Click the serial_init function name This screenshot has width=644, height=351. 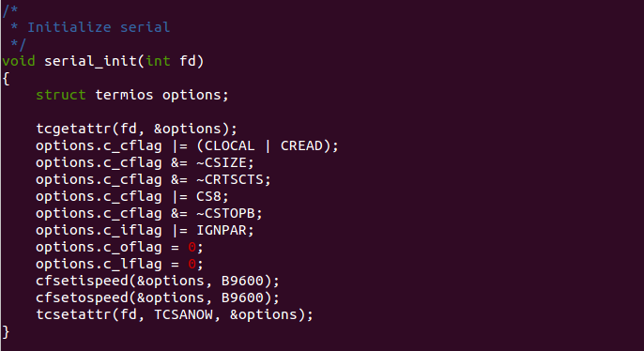[x=90, y=61]
